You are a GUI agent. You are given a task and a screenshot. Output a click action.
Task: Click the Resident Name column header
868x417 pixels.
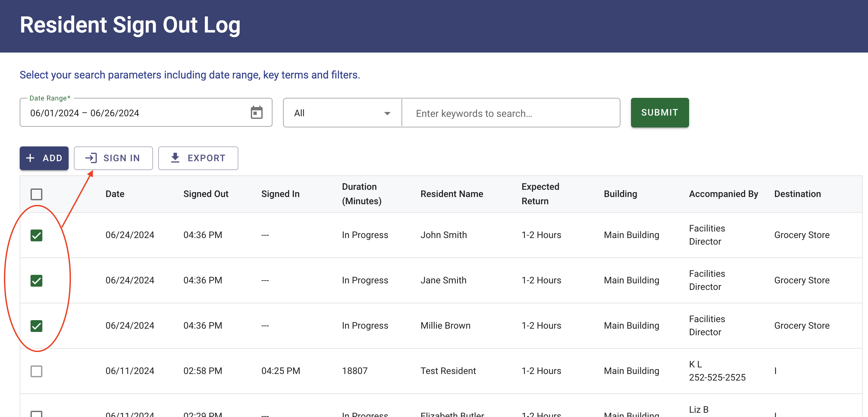coord(452,194)
